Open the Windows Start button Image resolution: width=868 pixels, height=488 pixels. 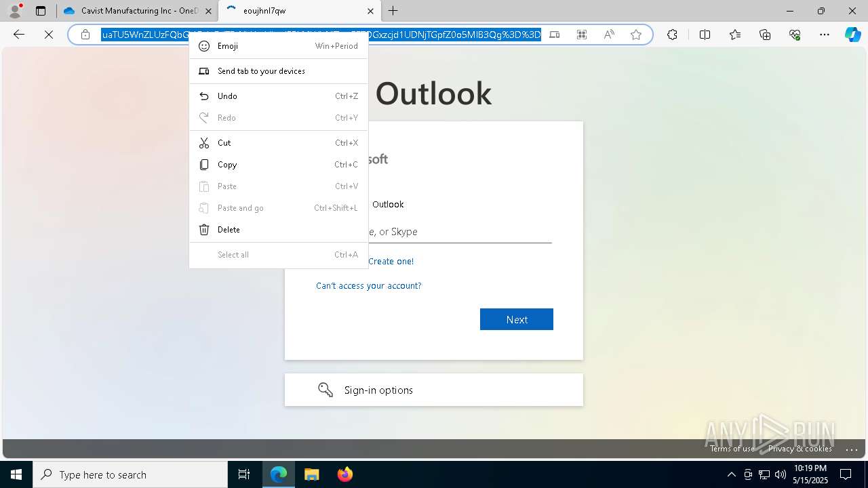(x=16, y=474)
